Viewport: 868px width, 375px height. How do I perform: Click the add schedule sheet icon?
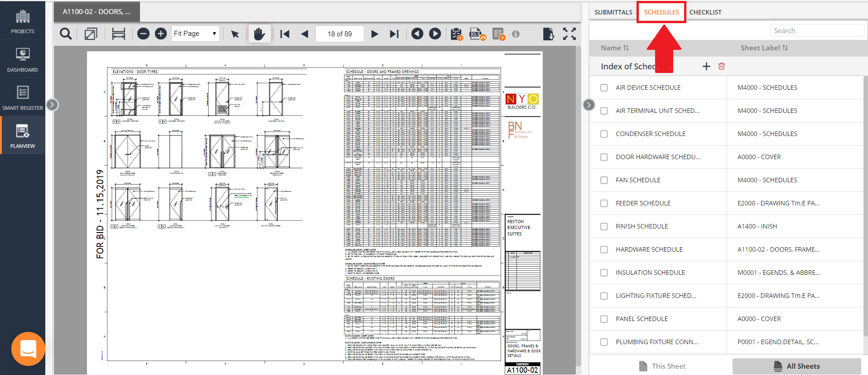[499, 34]
